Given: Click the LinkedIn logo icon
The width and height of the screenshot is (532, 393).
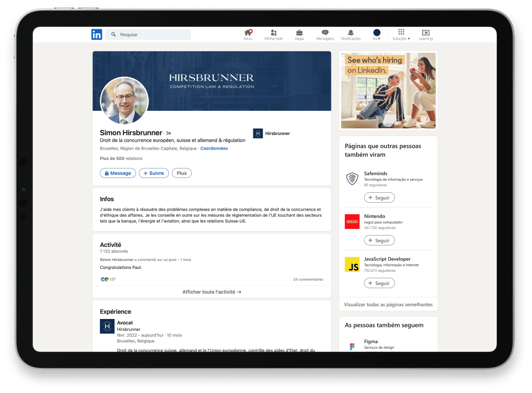Looking at the screenshot, I should pos(97,34).
